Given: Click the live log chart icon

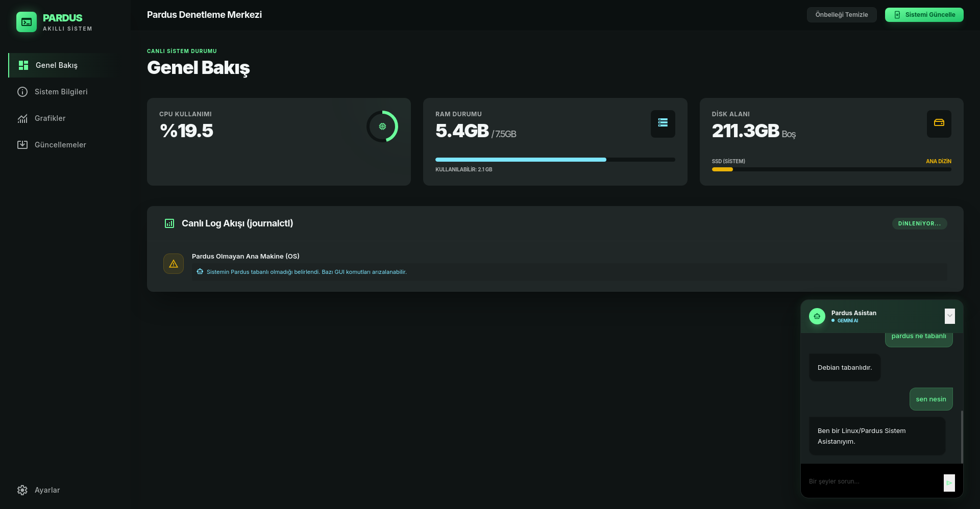Looking at the screenshot, I should pyautogui.click(x=169, y=223).
